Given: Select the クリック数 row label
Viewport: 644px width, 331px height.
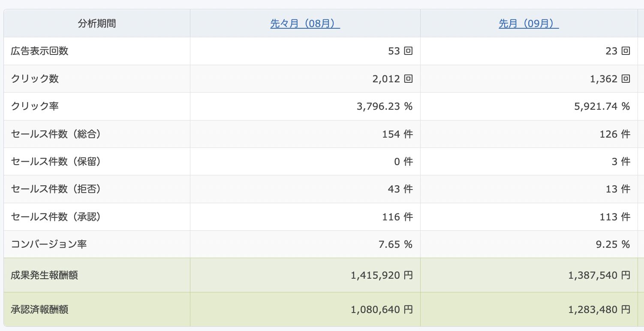Looking at the screenshot, I should [x=35, y=79].
